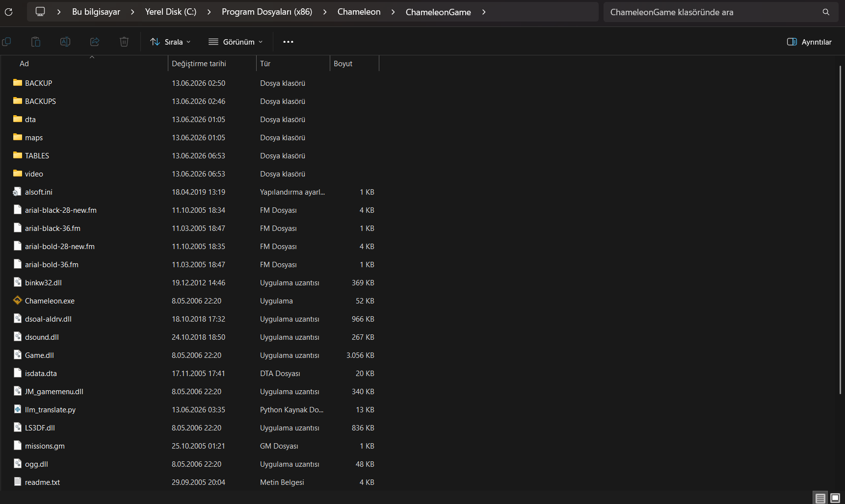
Task: Click the Game.dll file icon
Action: [x=18, y=355]
